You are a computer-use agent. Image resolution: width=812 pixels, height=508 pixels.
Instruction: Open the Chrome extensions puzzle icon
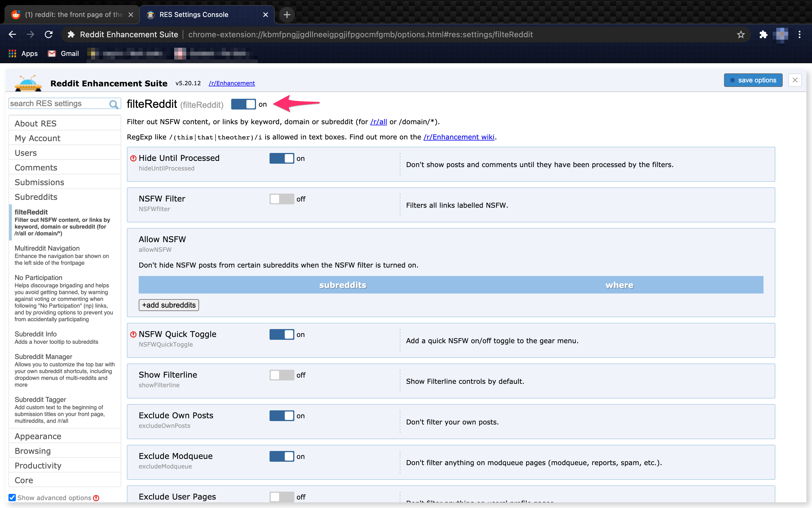(763, 34)
